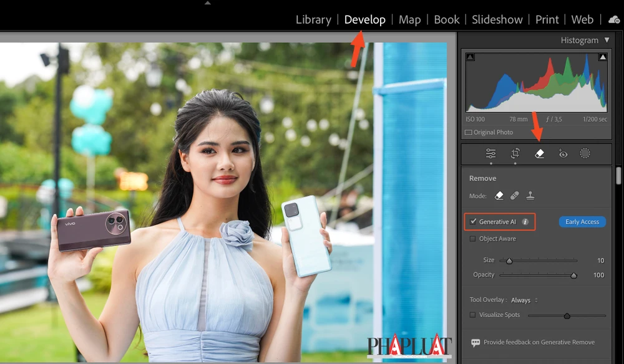Click the feedback speech bubble icon
The width and height of the screenshot is (624, 364).
pos(474,342)
